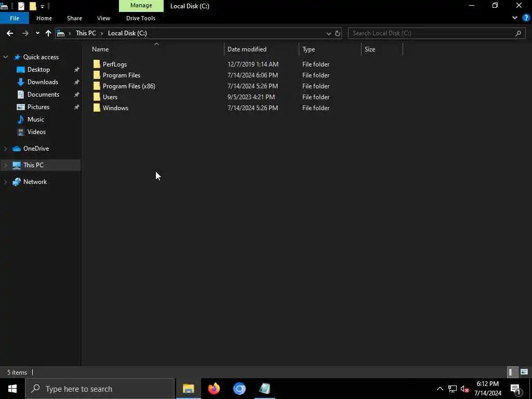Click This PC in address breadcrumb
The image size is (532, 399).
tap(86, 33)
